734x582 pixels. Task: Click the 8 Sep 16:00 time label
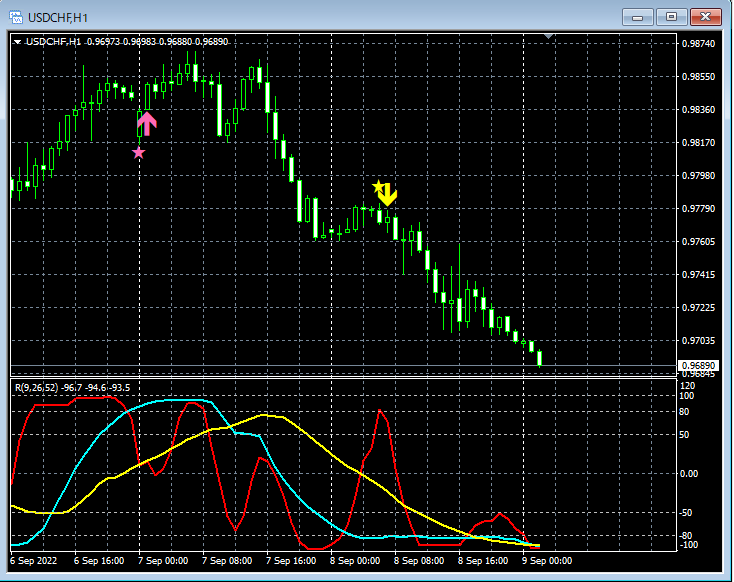click(483, 561)
